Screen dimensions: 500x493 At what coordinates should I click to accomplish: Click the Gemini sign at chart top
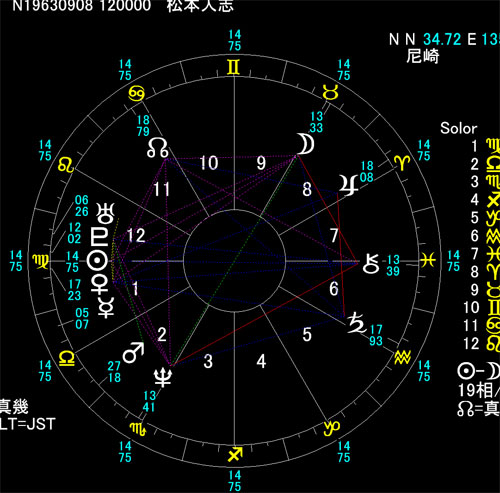(233, 67)
